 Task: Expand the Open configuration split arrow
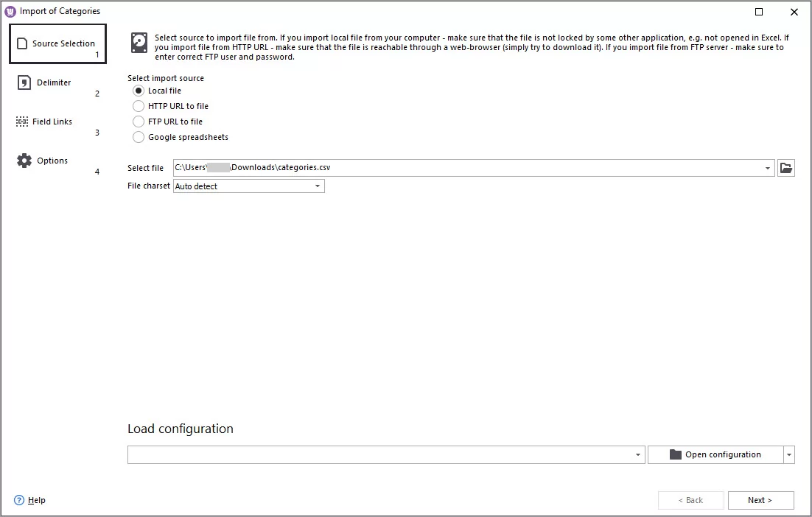788,454
